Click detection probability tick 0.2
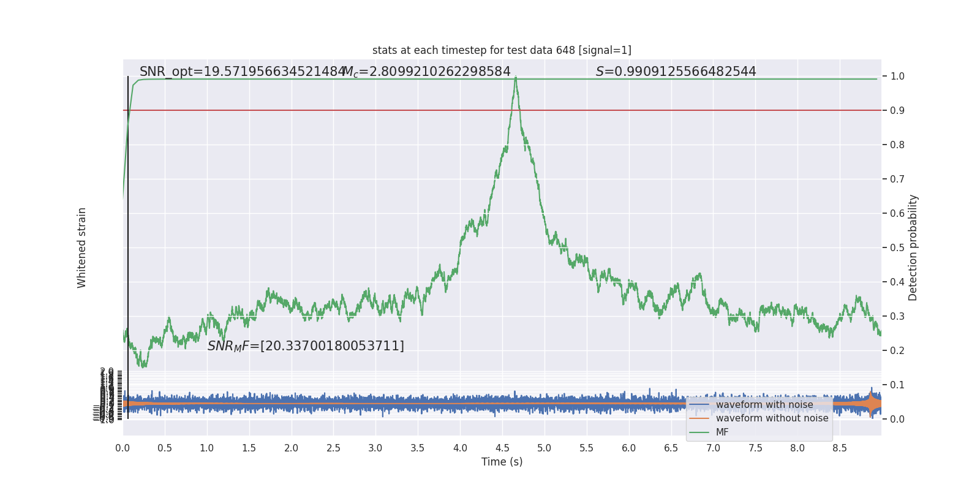 click(x=897, y=351)
